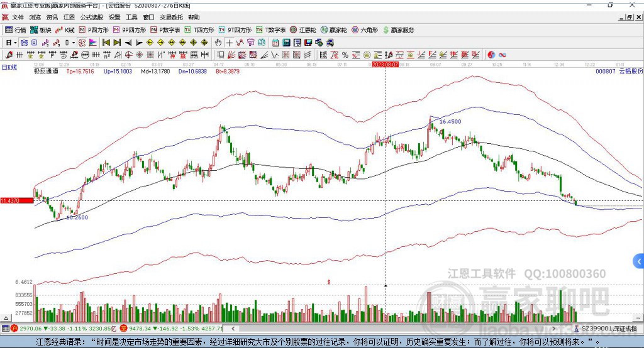
Task: Click the 000807 云铝股份 stock label
Action: [x=619, y=71]
